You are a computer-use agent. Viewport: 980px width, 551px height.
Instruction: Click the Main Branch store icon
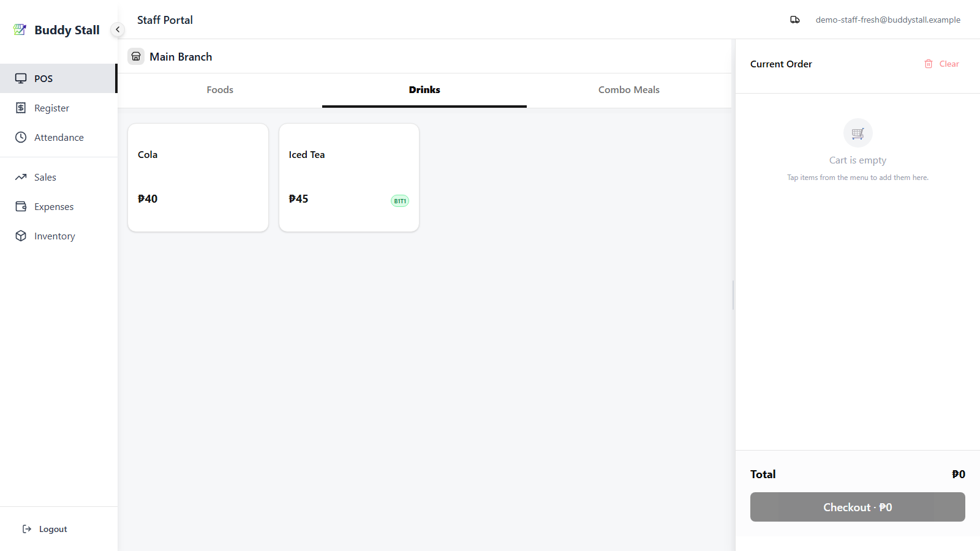pos(136,56)
